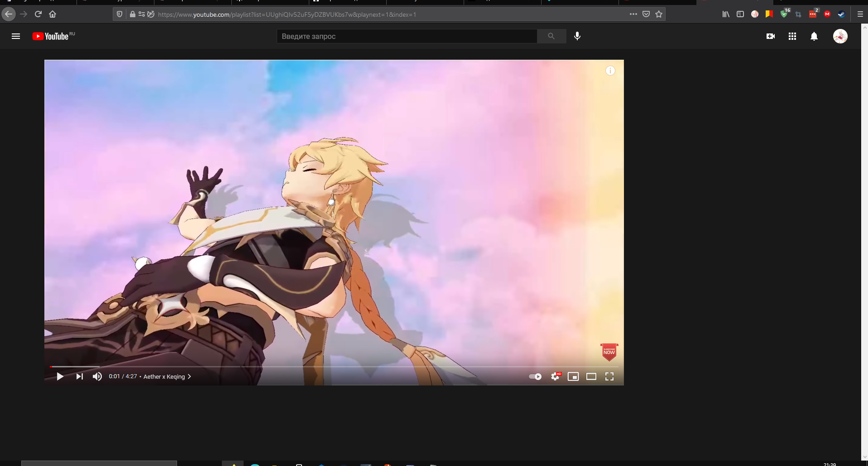Click the tracking protection shield icon
The image size is (868, 466).
coord(120,14)
